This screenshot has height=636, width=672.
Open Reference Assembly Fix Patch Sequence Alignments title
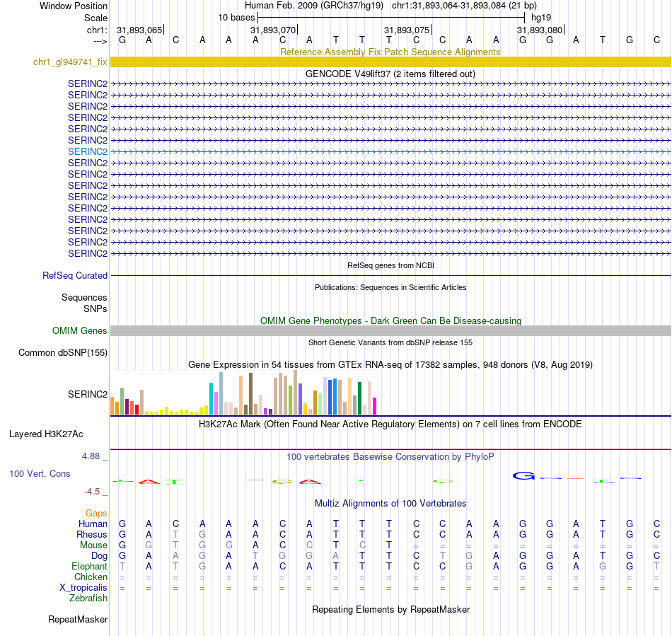click(x=390, y=52)
